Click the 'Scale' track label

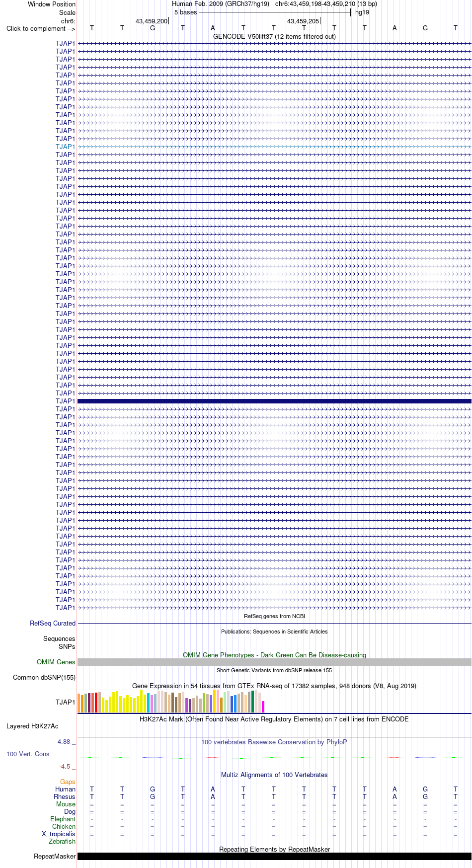67,12
